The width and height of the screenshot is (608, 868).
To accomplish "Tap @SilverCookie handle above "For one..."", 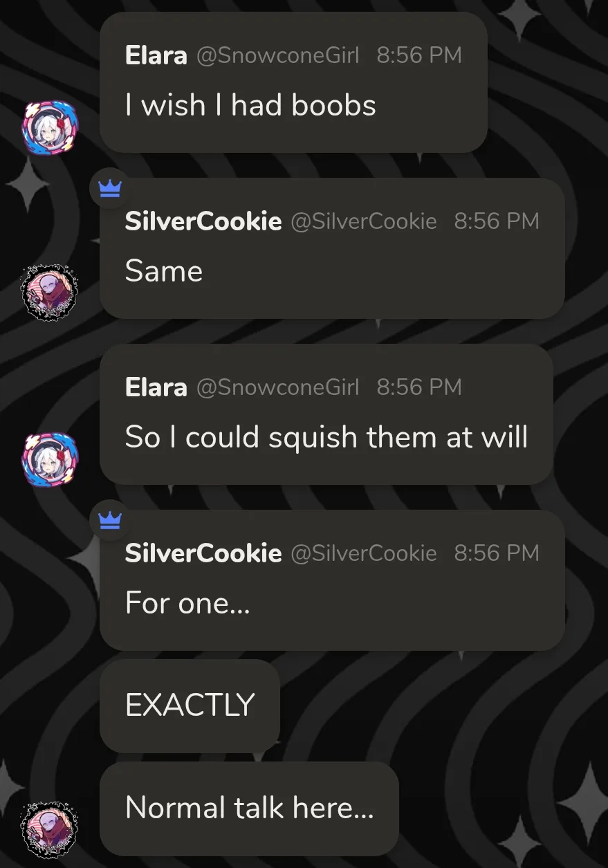I will (x=364, y=553).
